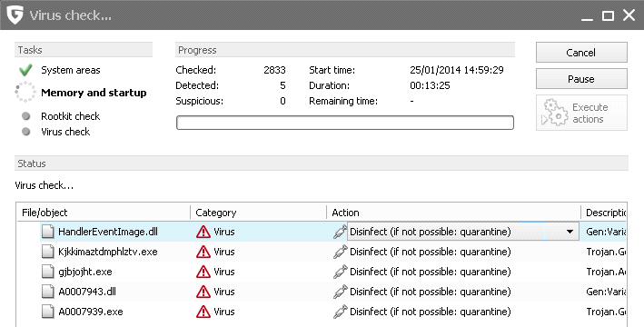Image resolution: width=644 pixels, height=327 pixels.
Task: Open the action dropdown arrow for HandlerEventImage.dll
Action: click(x=570, y=232)
